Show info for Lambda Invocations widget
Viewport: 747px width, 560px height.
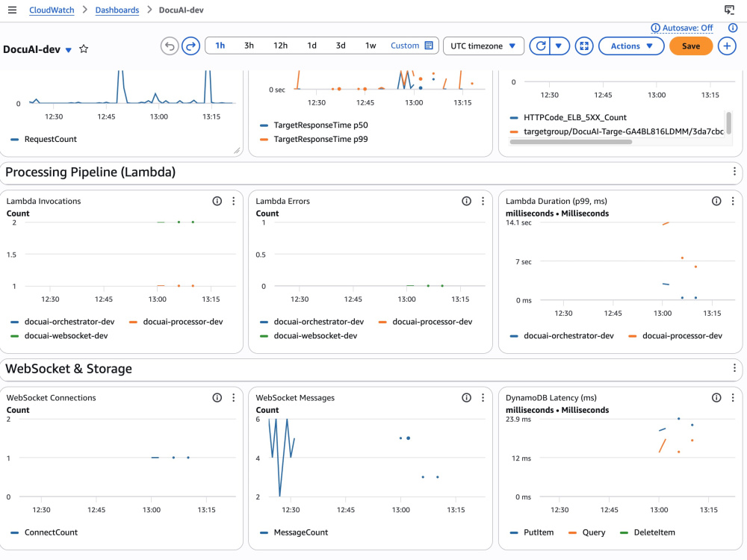pos(217,201)
